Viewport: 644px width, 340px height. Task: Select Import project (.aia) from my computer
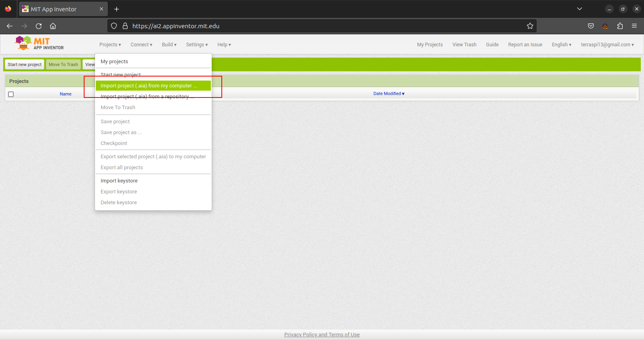pyautogui.click(x=153, y=86)
